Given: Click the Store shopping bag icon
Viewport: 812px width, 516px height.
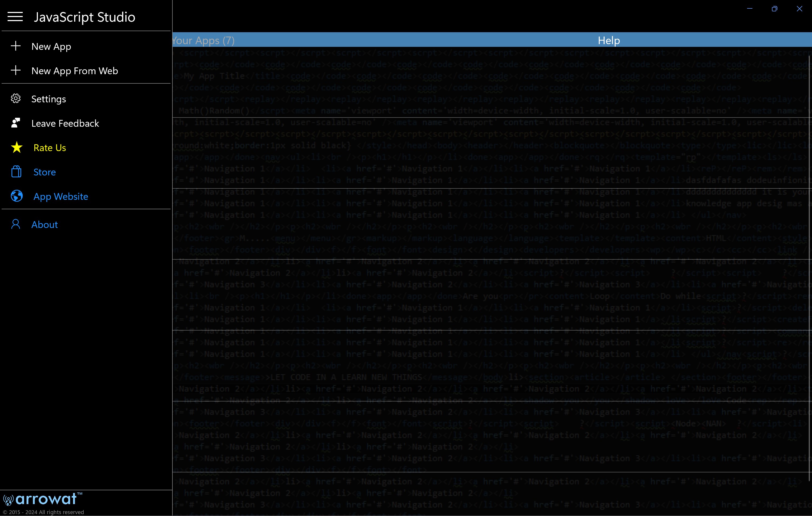Looking at the screenshot, I should pyautogui.click(x=16, y=172).
